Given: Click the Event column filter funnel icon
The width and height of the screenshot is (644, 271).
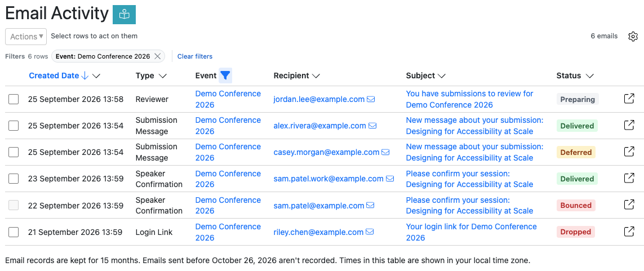Looking at the screenshot, I should click(225, 75).
